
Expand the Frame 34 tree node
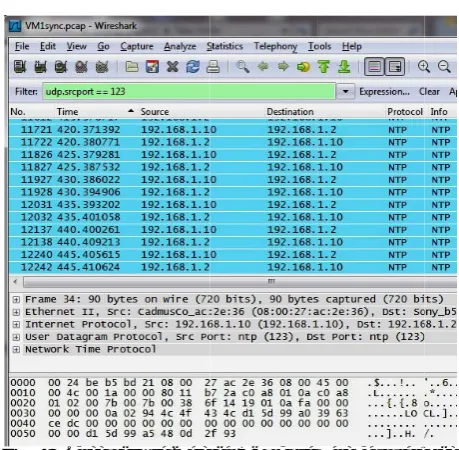click(16, 300)
